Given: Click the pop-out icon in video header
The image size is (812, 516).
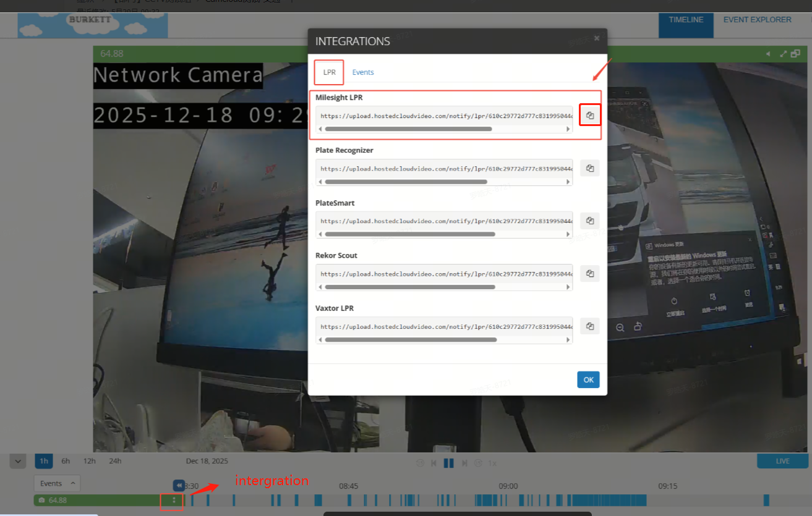Looking at the screenshot, I should 795,54.
